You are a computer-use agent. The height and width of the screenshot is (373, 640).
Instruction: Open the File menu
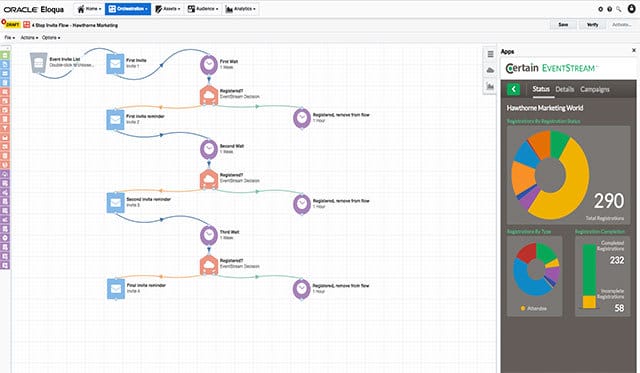[9, 38]
